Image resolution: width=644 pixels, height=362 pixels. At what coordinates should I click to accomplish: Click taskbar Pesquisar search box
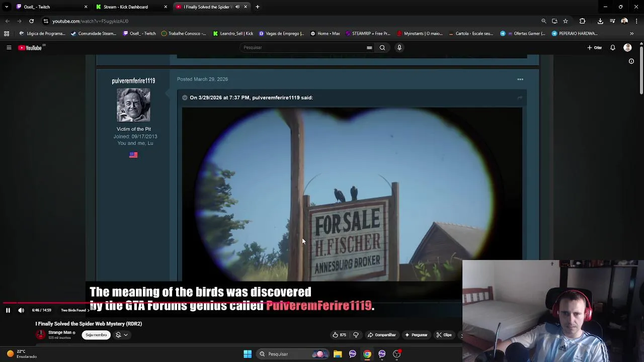click(292, 354)
